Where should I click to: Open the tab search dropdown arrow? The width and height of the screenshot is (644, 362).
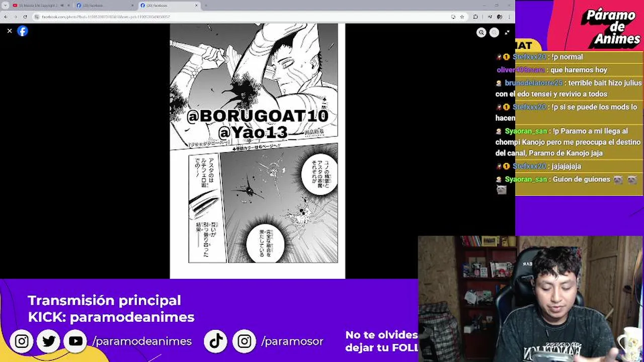(5, 6)
